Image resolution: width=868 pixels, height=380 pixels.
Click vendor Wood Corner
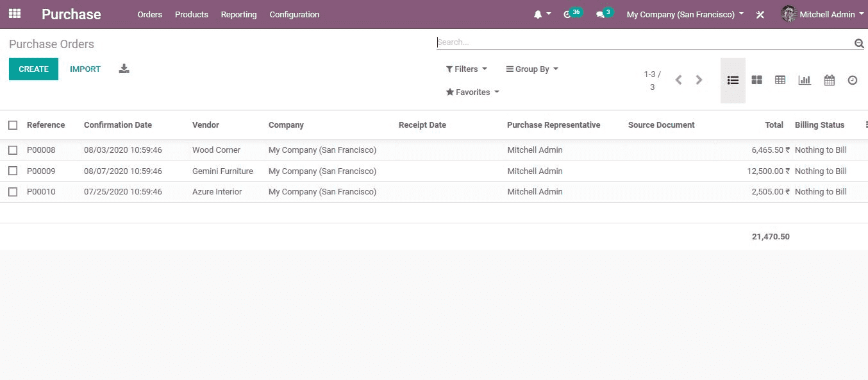pyautogui.click(x=216, y=150)
